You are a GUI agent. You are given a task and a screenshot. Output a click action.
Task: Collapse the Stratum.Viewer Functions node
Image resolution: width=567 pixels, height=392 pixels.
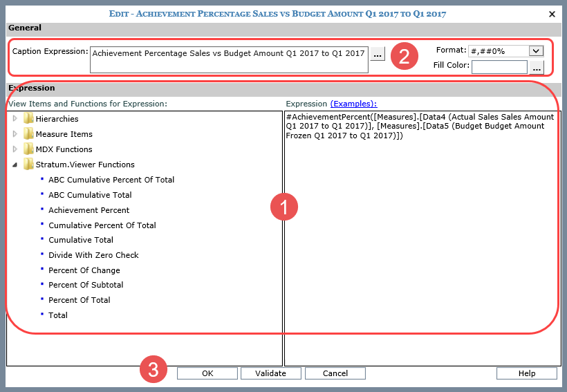point(15,165)
